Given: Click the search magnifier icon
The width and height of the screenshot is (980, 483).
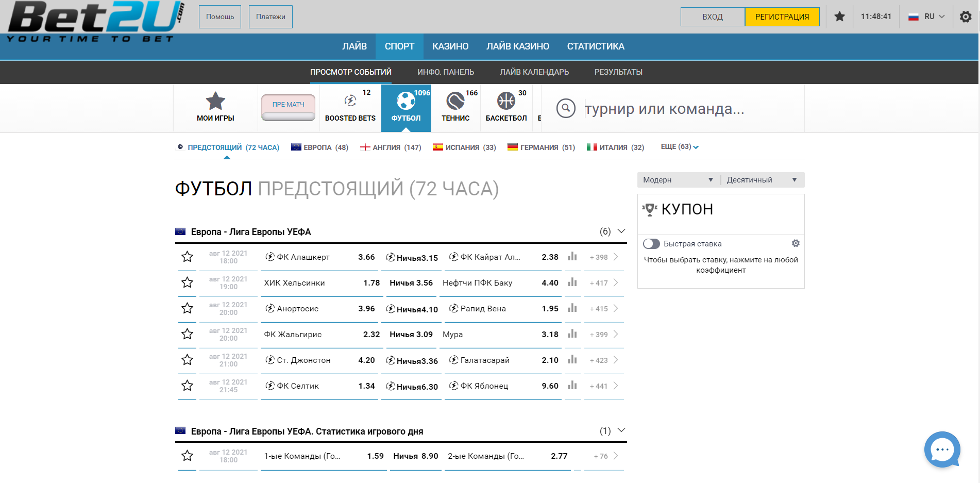Looking at the screenshot, I should (566, 108).
